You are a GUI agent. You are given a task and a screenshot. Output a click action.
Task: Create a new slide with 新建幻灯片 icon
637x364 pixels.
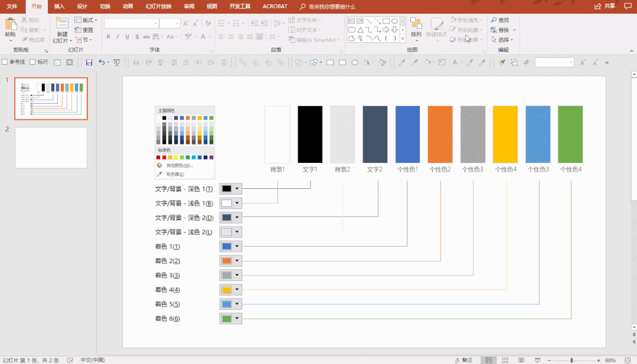pyautogui.click(x=62, y=24)
